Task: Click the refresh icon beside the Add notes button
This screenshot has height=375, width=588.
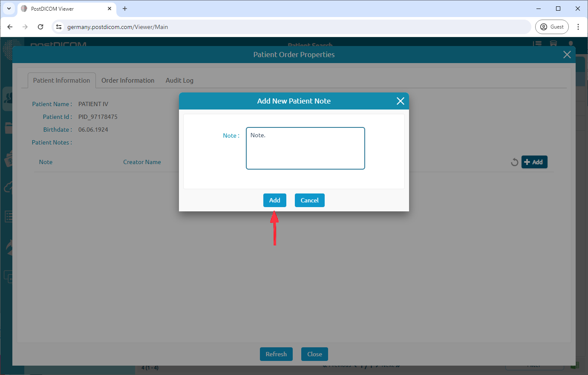Action: click(x=514, y=162)
